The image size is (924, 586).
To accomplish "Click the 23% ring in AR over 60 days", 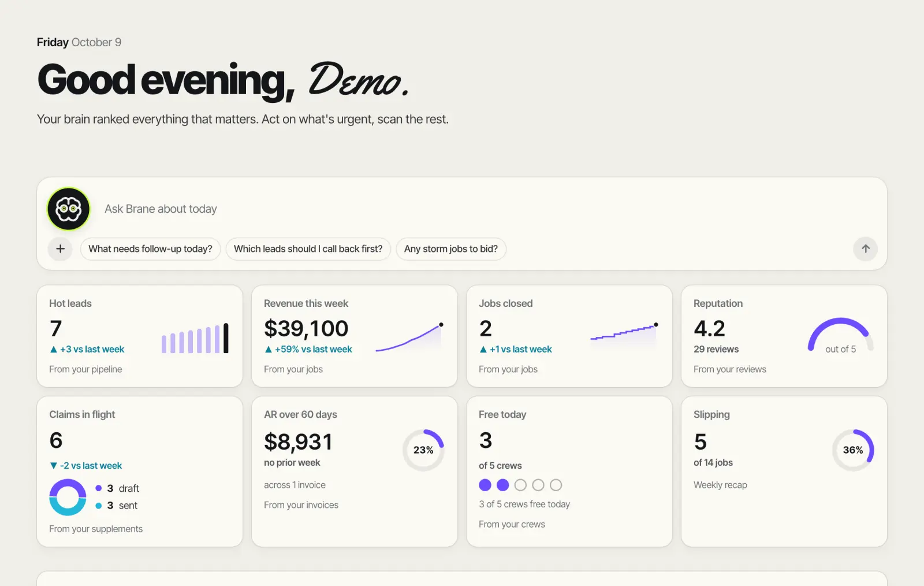I will click(423, 450).
